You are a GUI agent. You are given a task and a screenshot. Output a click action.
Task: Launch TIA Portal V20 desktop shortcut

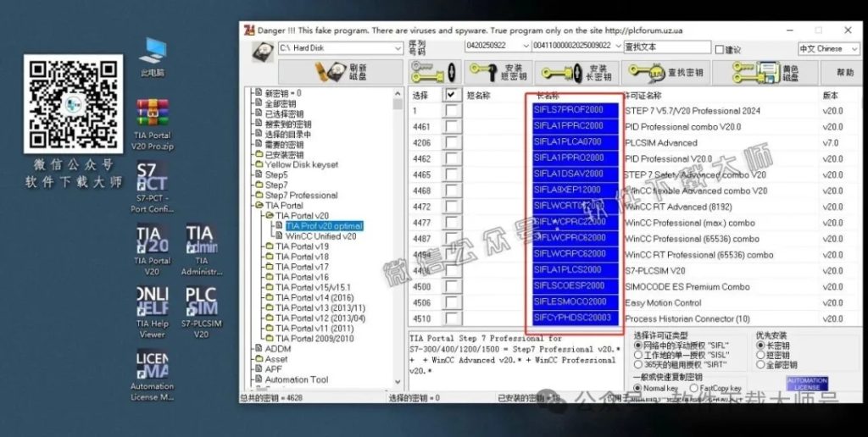(x=153, y=250)
